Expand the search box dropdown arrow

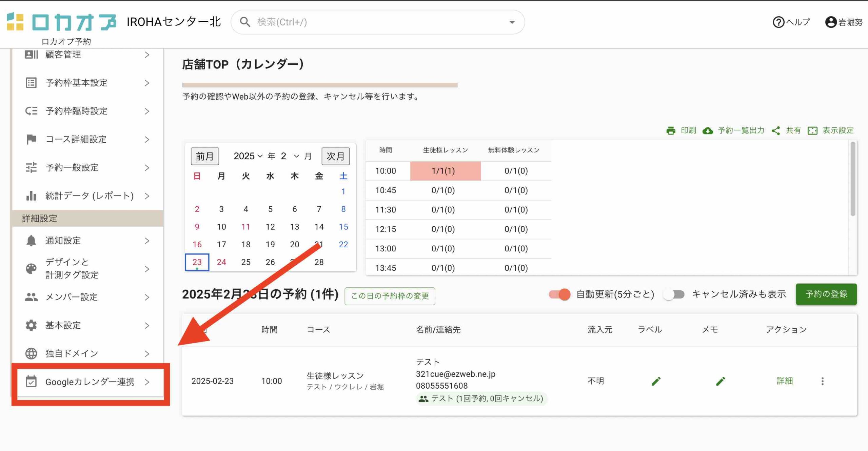click(512, 22)
